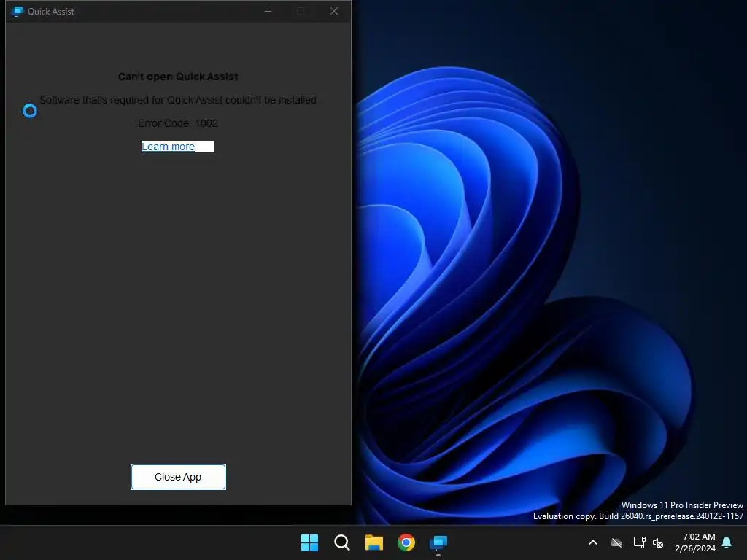Viewport: 747px width, 560px height.
Task: Open File Explorer from taskbar
Action: pyautogui.click(x=374, y=542)
